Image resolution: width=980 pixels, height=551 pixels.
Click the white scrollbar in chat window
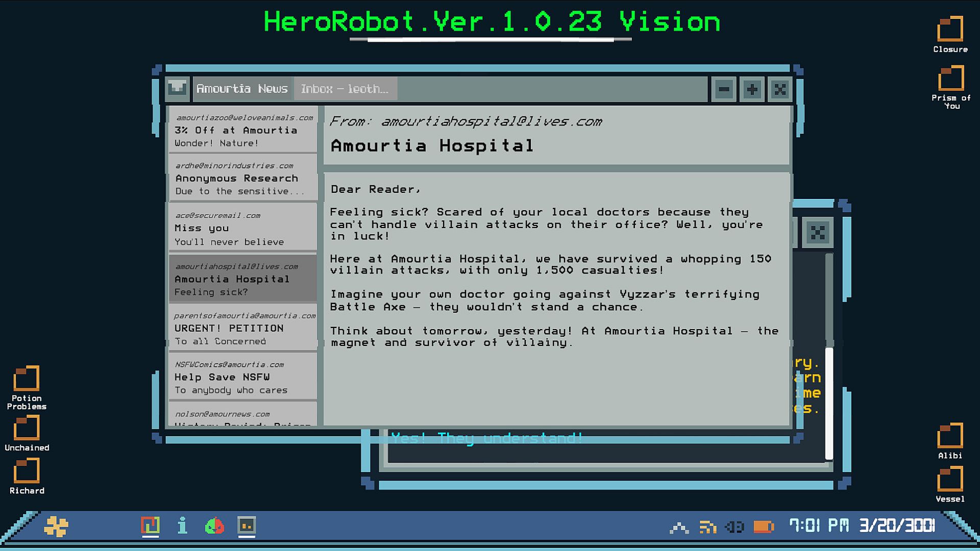[829, 403]
